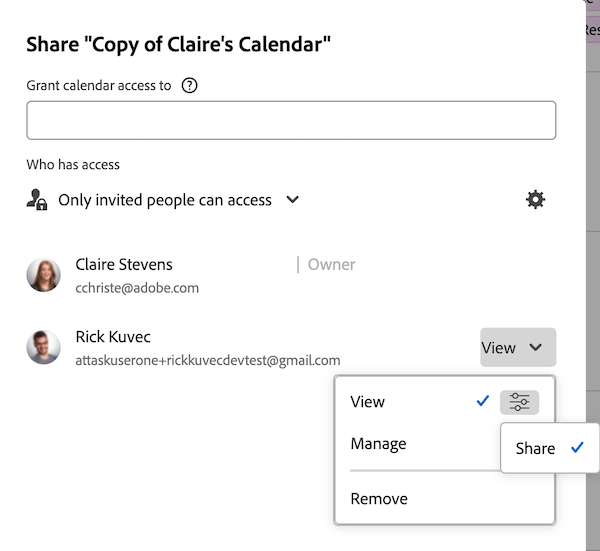This screenshot has height=551, width=600.
Task: Click Rick Kuvec's gmail address
Action: tap(208, 360)
